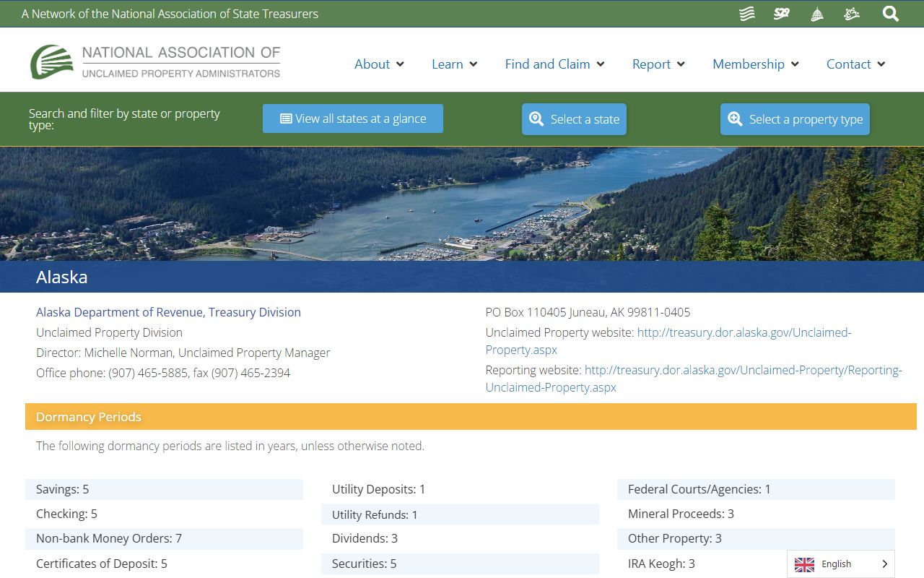Expand the Report chevron arrow
This screenshot has width=924, height=578.
click(681, 64)
